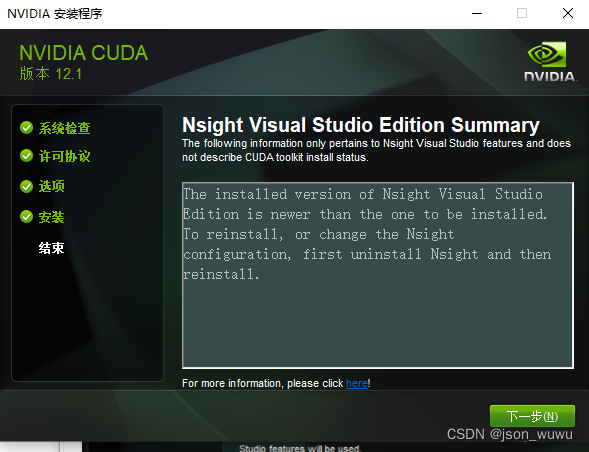Screen dimensions: 589x452
Task: Click inside the Nsight summary text box
Action: click(x=378, y=275)
